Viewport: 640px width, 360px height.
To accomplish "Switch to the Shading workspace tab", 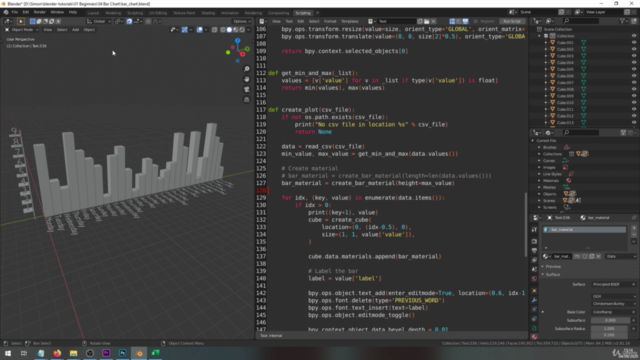I will (x=208, y=13).
